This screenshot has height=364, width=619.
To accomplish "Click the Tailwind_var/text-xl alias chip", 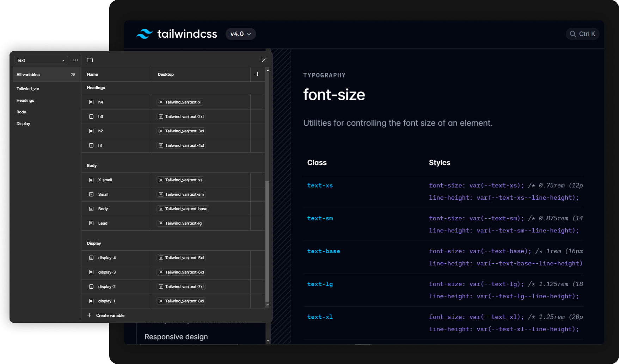I will 180,102.
